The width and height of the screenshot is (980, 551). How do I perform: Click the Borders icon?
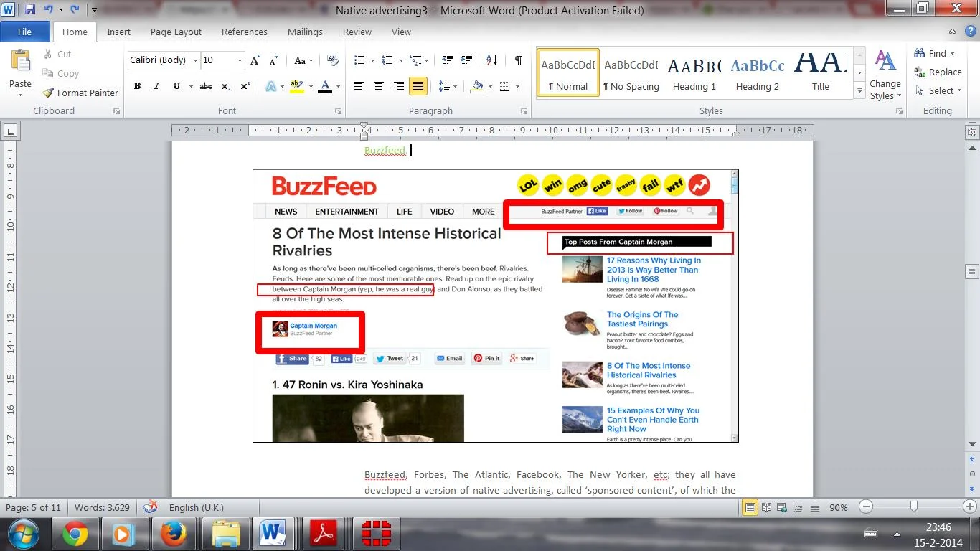point(504,86)
